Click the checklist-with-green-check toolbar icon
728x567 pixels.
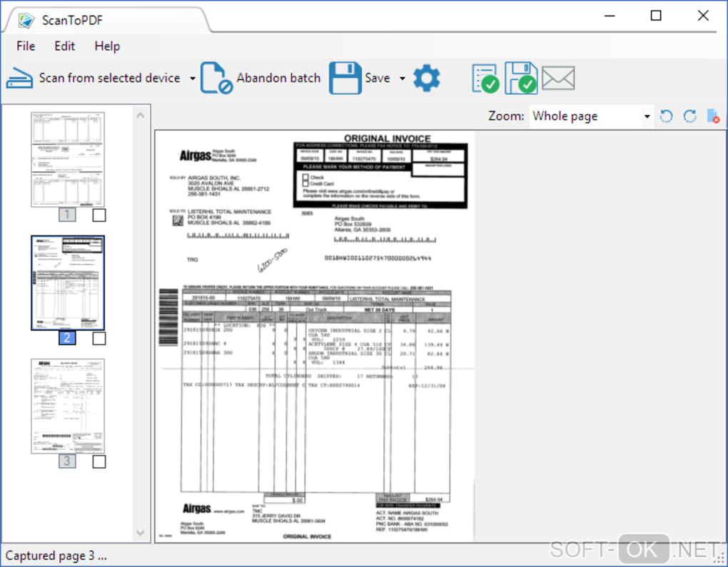[x=485, y=78]
